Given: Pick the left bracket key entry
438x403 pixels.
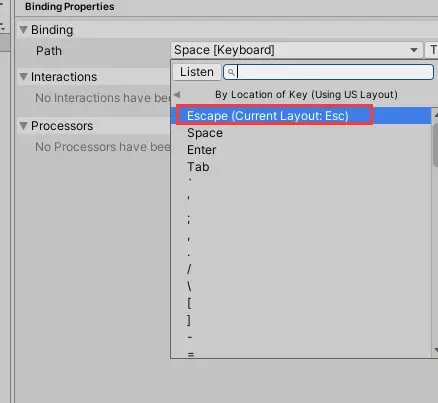Looking at the screenshot, I should (189, 303).
